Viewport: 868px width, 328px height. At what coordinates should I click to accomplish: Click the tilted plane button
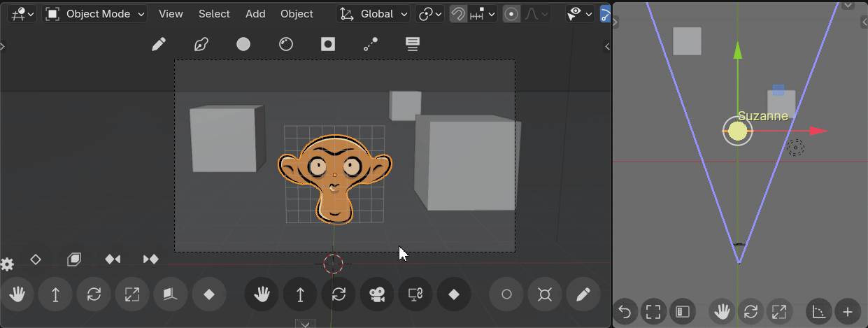point(170,294)
